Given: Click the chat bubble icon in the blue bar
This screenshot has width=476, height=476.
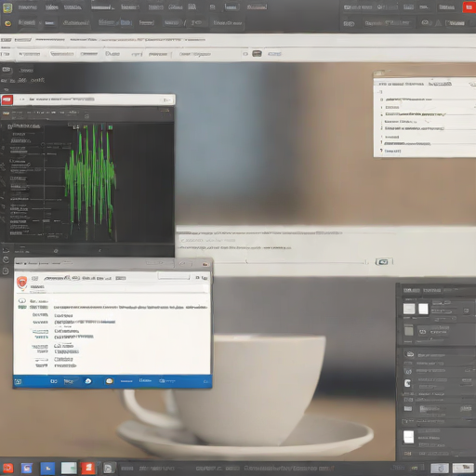Looking at the screenshot, I should click(x=109, y=381).
